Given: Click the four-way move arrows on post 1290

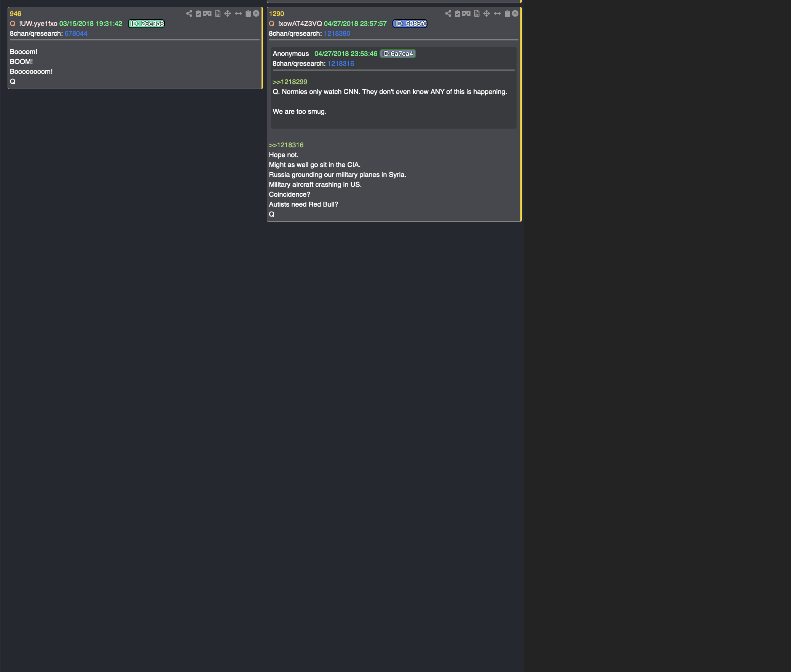Looking at the screenshot, I should (x=486, y=14).
